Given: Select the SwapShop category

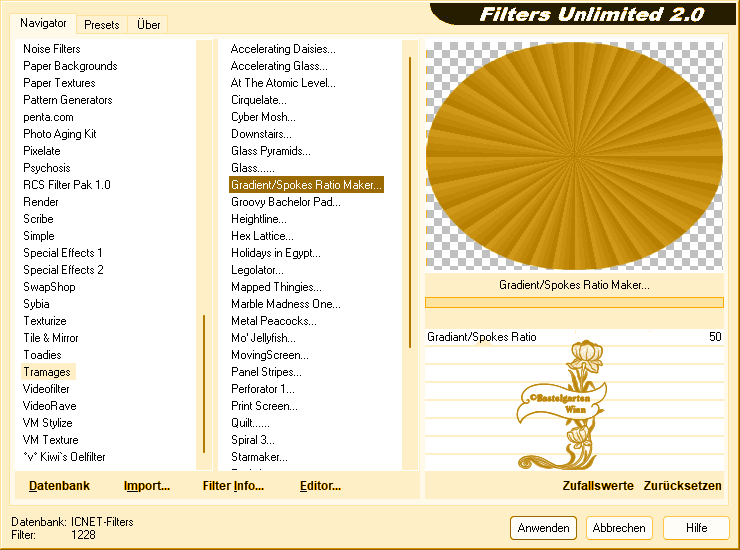Looking at the screenshot, I should (50, 287).
